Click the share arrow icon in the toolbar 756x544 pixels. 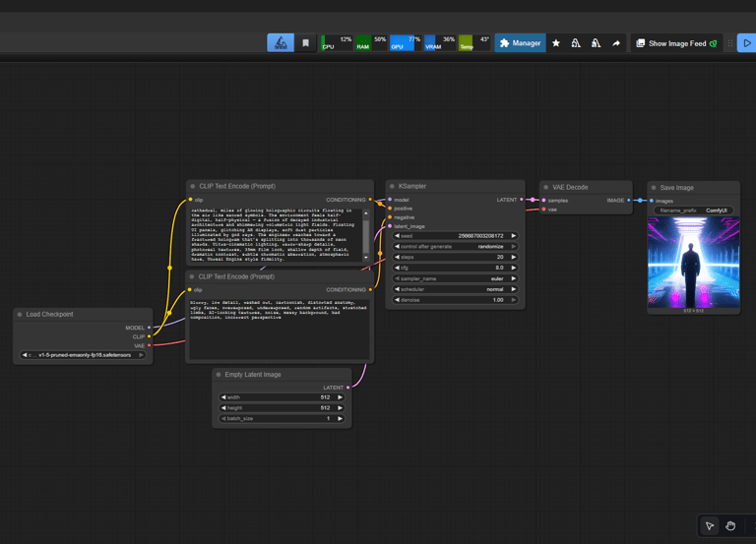click(x=616, y=43)
